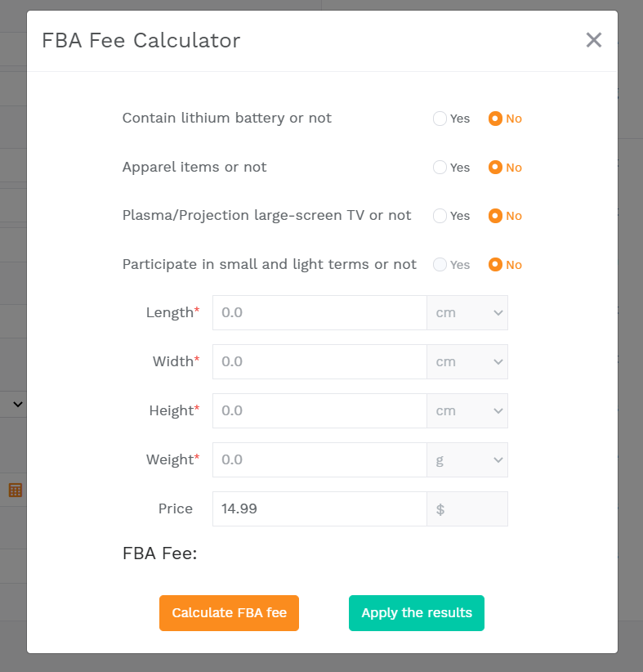
Task: Focus the Width input field
Action: [319, 361]
